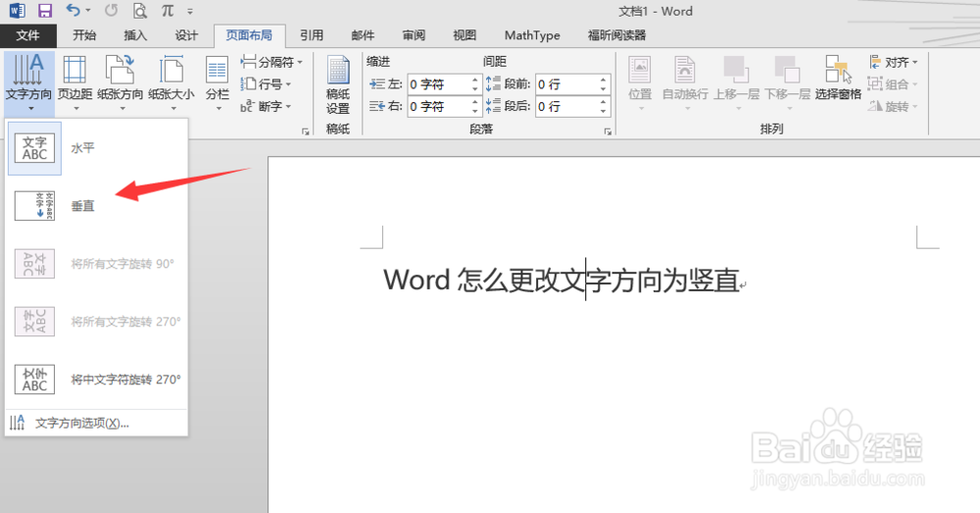
Task: Open the 段落 paragraph dialog launcher
Action: tap(608, 131)
